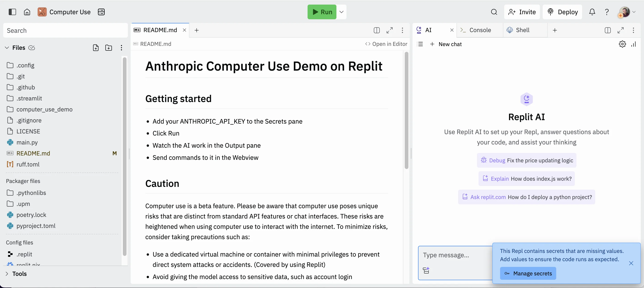Click the new file icon in Files
This screenshot has height=288, width=644.
tap(96, 47)
